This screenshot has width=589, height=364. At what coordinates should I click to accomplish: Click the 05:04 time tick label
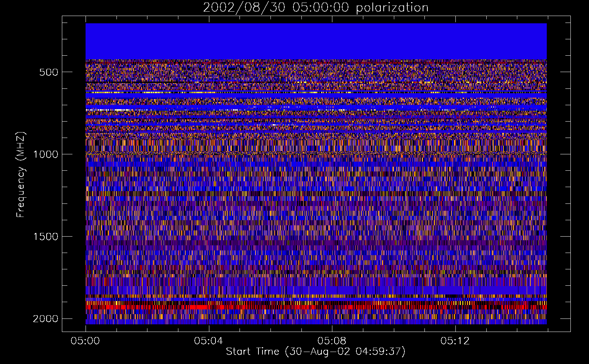tap(209, 341)
